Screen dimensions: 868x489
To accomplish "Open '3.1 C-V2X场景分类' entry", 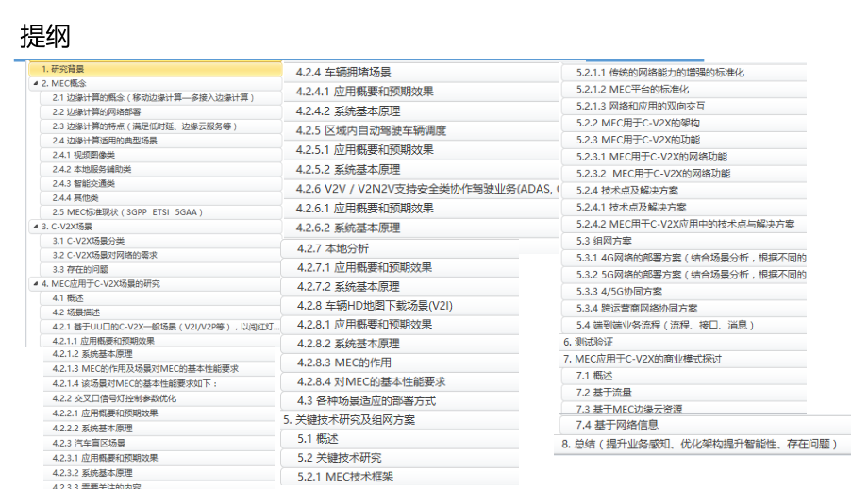I will (89, 241).
